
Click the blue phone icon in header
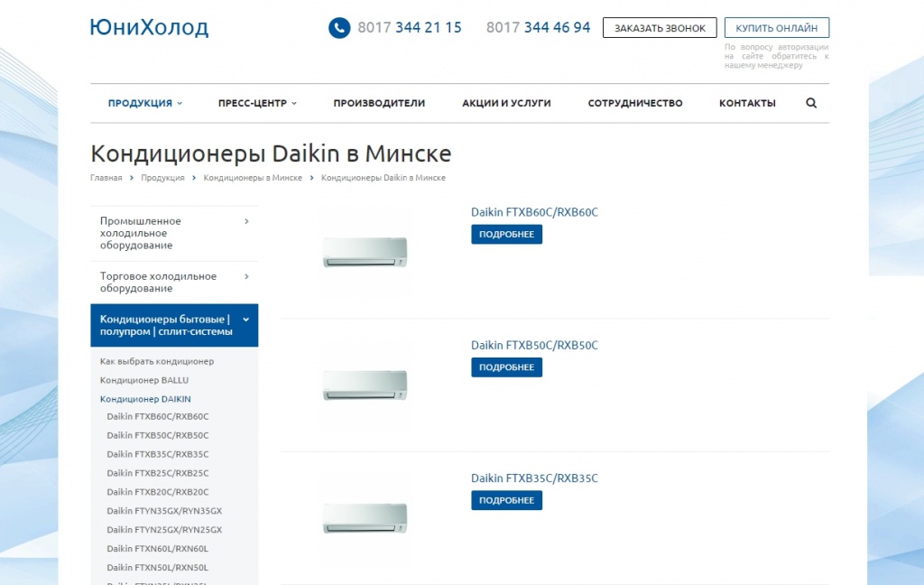tap(339, 28)
